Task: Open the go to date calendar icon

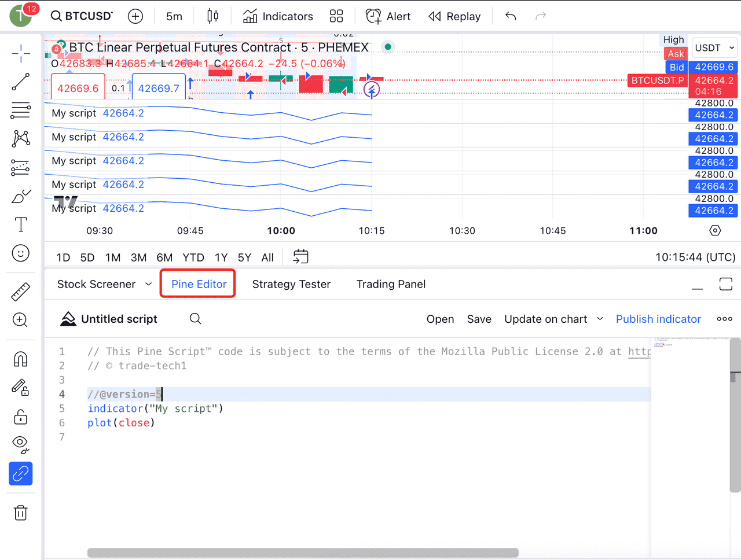Action: pyautogui.click(x=301, y=257)
